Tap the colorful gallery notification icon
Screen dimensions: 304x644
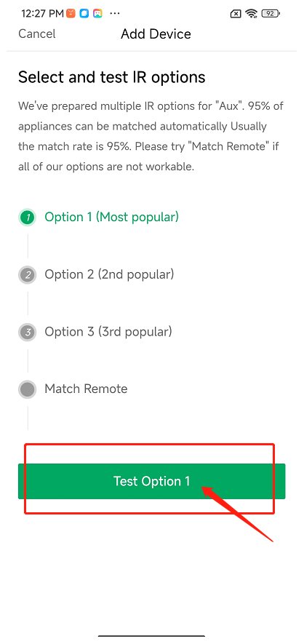[97, 14]
